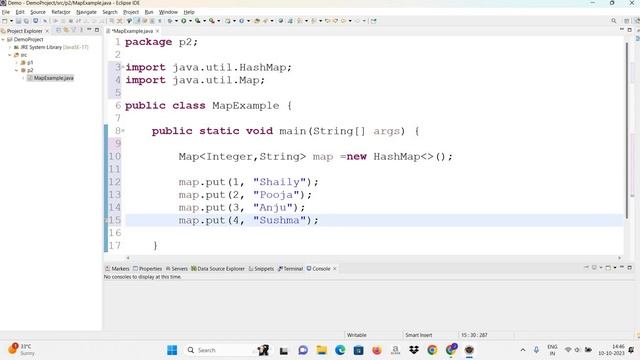
Task: Minimize the Project Explorer view
Action: (x=89, y=30)
